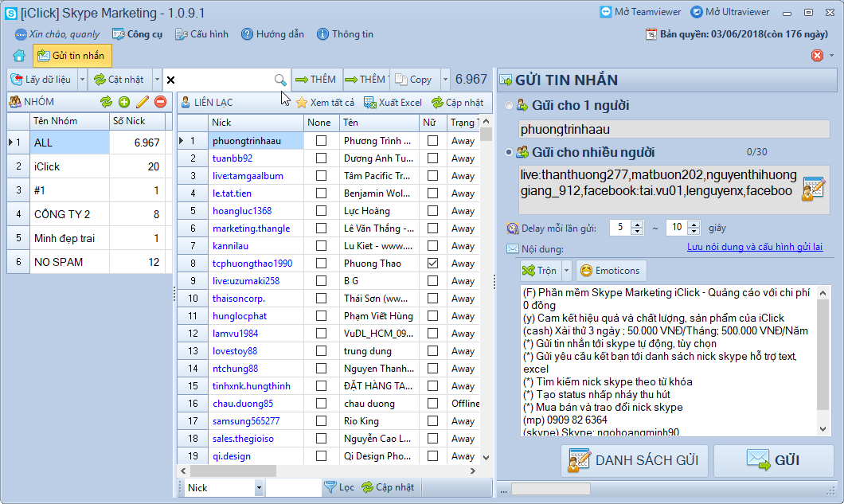Open the dropdown arrow beside Lấy dữ liệu
Viewport: 844px width, 504px height.
pyautogui.click(x=82, y=80)
